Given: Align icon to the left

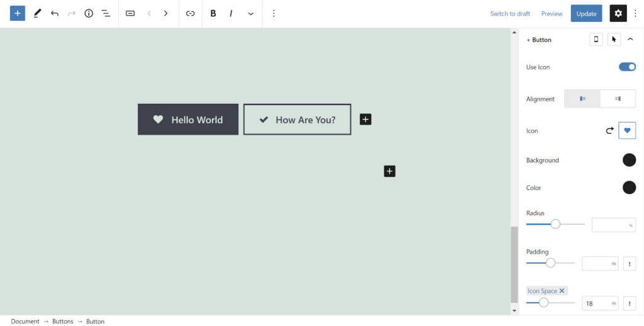Looking at the screenshot, I should coord(582,99).
